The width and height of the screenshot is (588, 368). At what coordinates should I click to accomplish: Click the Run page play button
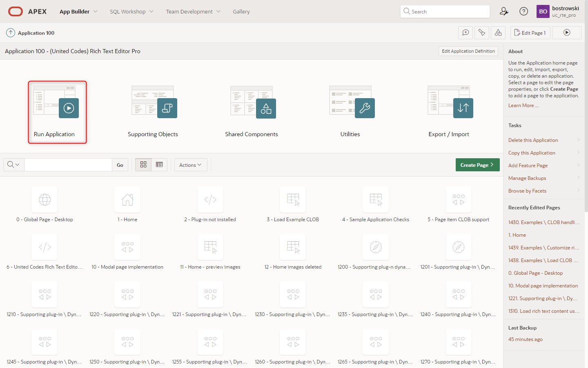tap(567, 33)
